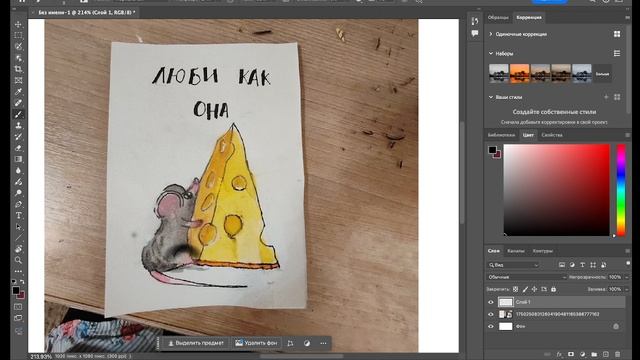Change screen mode icon in toolbar

click(x=18, y=318)
